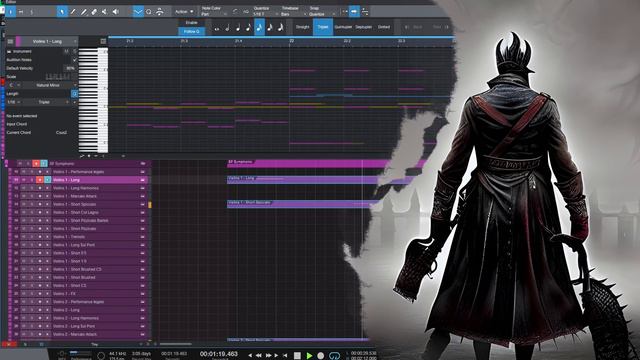Open the Action dropdown menu
640x360 pixels.
[184, 12]
